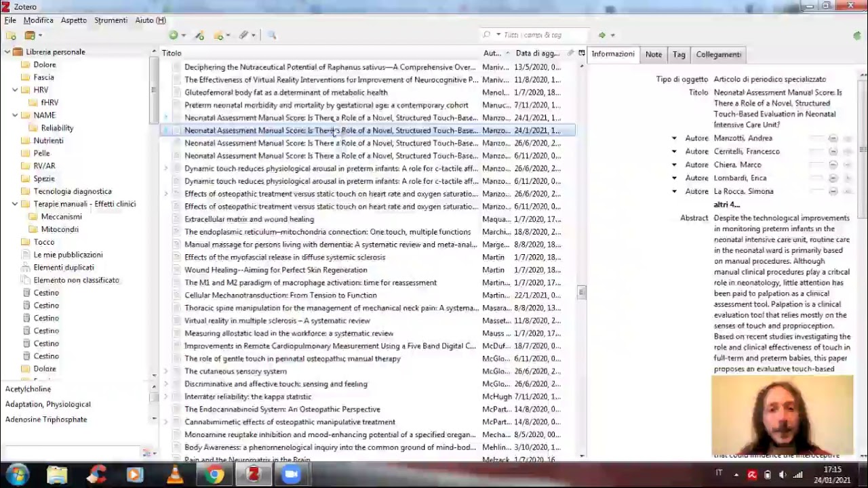The height and width of the screenshot is (488, 868).
Task: Open Zoom from the taskbar
Action: 292,475
